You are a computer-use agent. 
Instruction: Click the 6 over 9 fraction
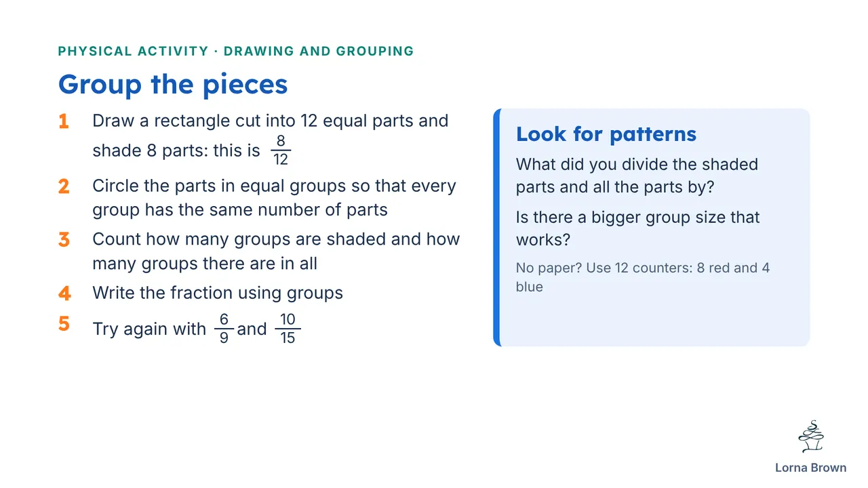(224, 329)
